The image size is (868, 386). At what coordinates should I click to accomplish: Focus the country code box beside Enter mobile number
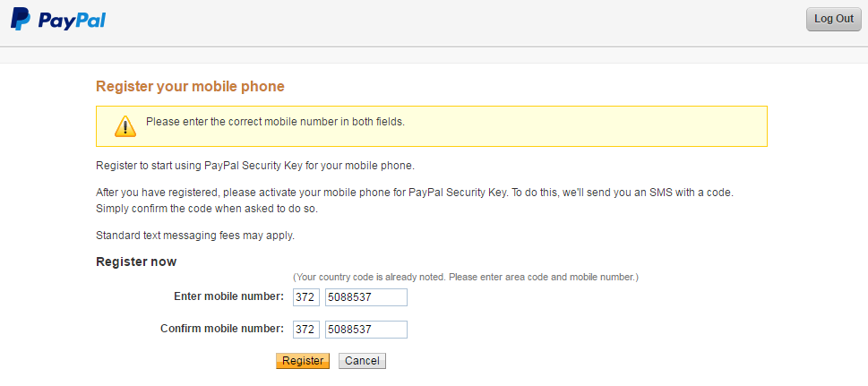click(306, 296)
